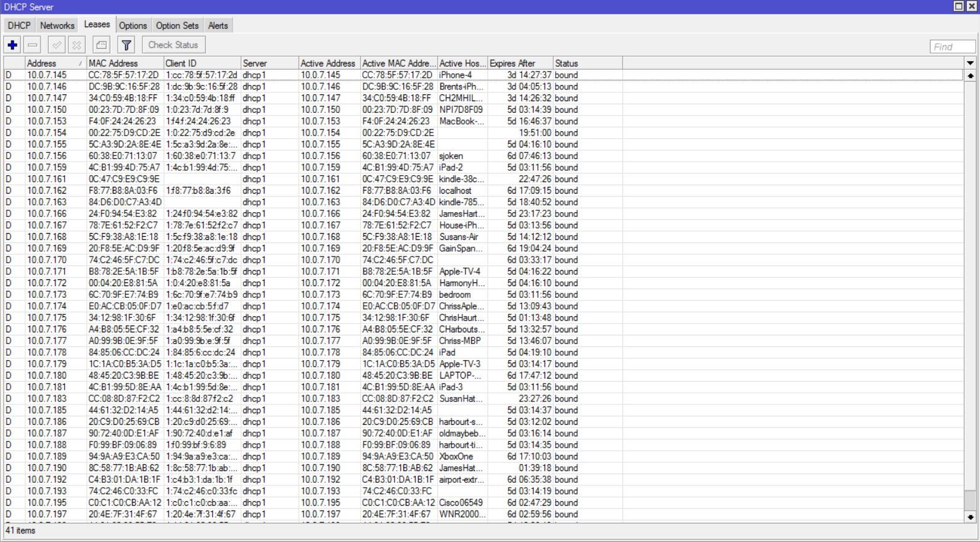This screenshot has width=980, height=542.
Task: Click host name Cisco06549
Action: [x=461, y=503]
